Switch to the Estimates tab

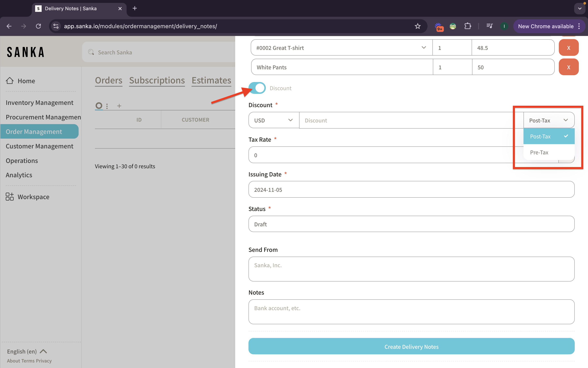[x=211, y=80]
